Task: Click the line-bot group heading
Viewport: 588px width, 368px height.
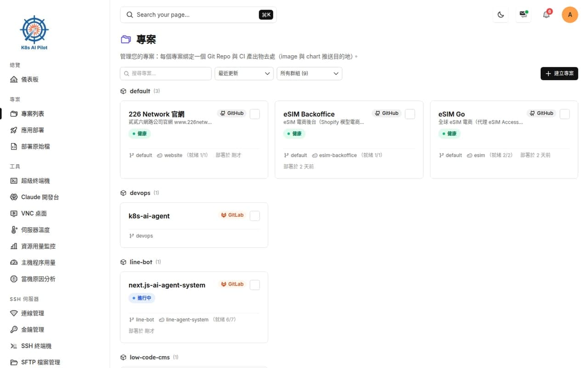Action: (141, 262)
